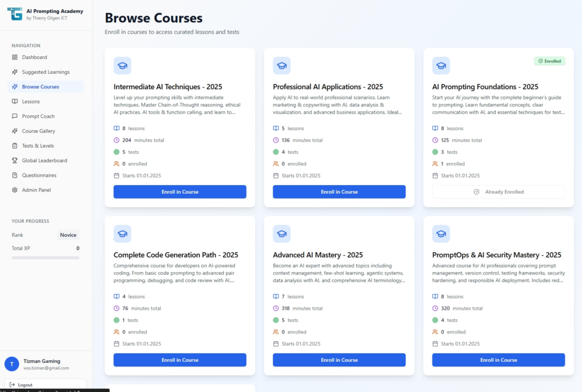The width and height of the screenshot is (582, 392).
Task: Enroll in PromptOps & AI Security Mastery
Action: [x=498, y=360]
